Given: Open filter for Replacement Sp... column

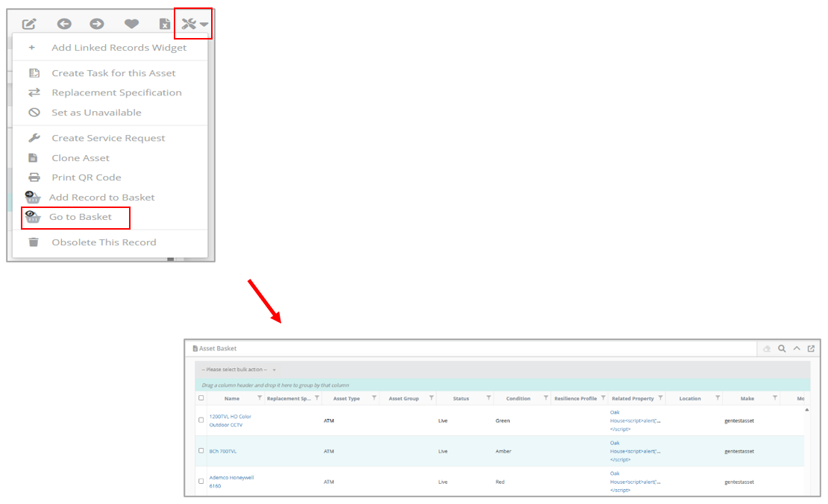Looking at the screenshot, I should click(317, 398).
